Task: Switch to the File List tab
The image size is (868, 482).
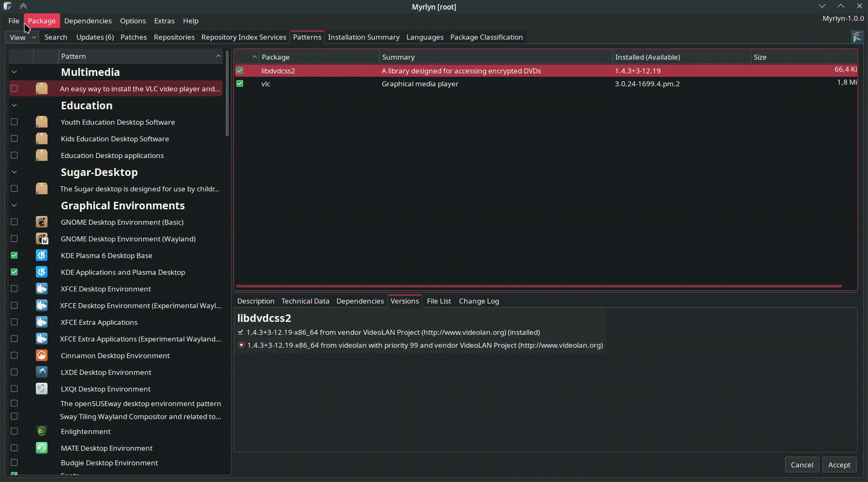Action: point(439,301)
